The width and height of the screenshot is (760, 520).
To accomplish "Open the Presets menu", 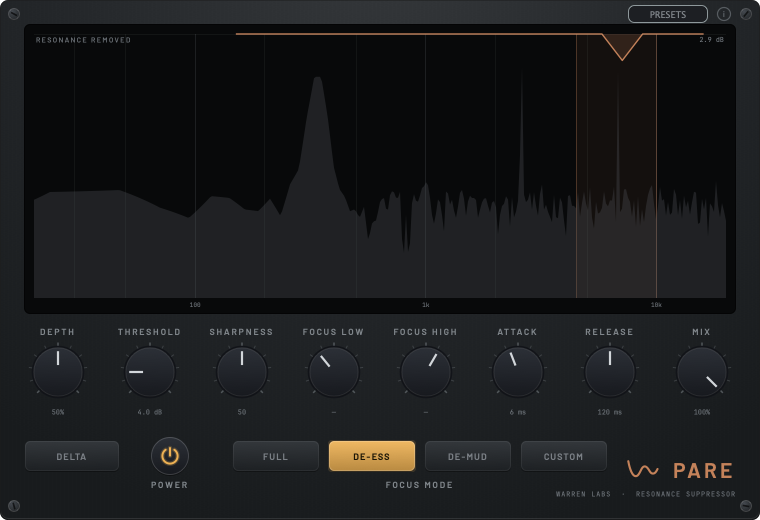I will (667, 14).
